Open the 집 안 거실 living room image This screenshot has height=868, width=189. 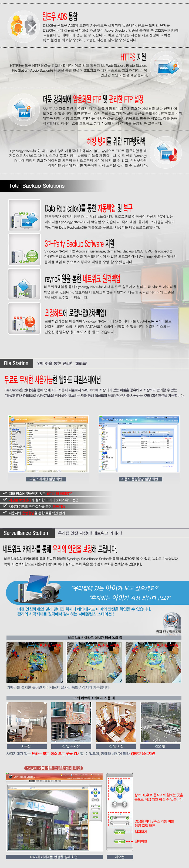(116, 722)
